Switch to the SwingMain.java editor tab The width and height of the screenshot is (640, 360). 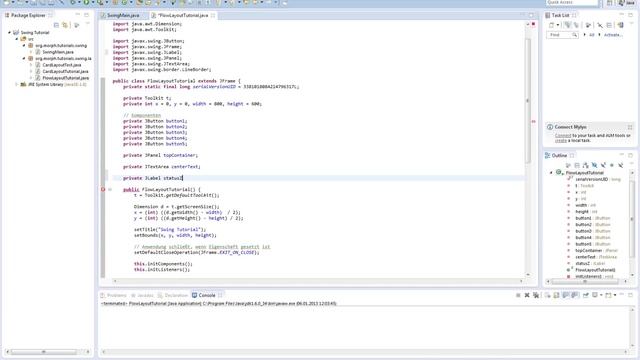(x=123, y=15)
